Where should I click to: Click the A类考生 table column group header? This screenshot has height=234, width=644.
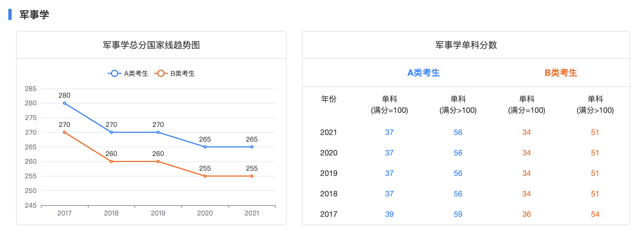pyautogui.click(x=424, y=73)
